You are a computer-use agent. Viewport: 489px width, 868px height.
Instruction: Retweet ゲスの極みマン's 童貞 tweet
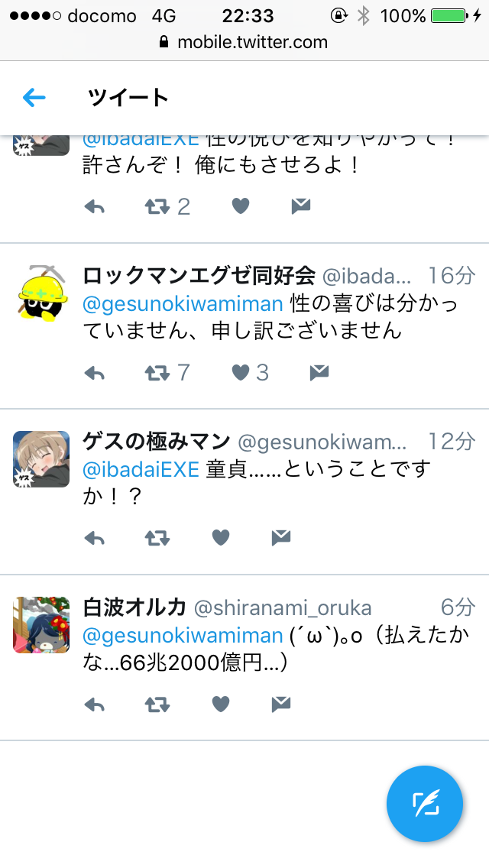coord(157,538)
